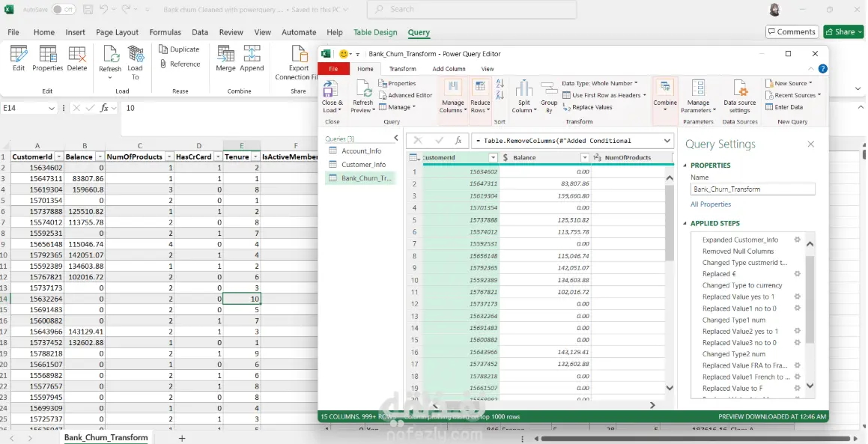
Task: Click gear icon beside Expanded Customer_Info step
Action: coord(798,240)
